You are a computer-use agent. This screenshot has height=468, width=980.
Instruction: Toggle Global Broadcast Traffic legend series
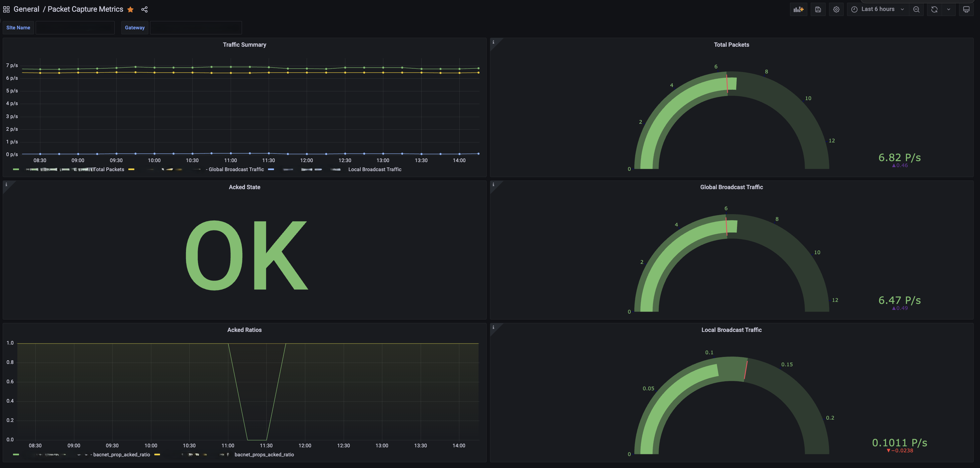click(236, 169)
